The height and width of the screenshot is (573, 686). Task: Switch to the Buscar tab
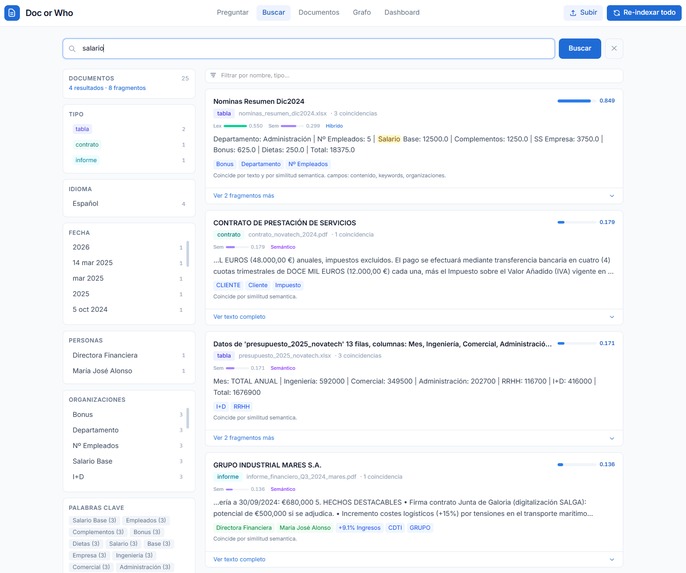[273, 12]
